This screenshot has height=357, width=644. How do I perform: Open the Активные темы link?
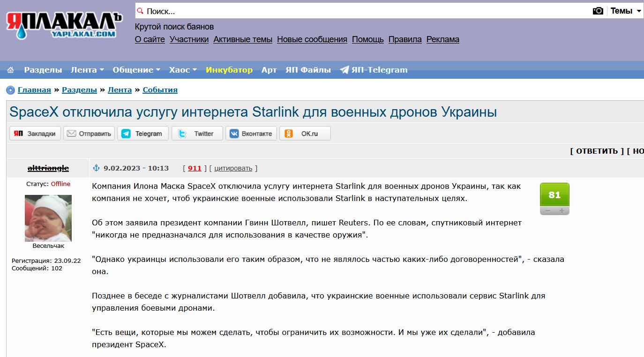tap(243, 39)
